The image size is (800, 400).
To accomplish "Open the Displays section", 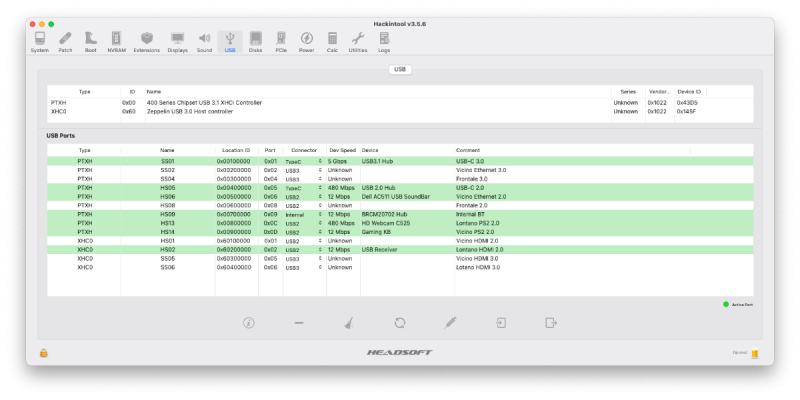I will pos(178,42).
